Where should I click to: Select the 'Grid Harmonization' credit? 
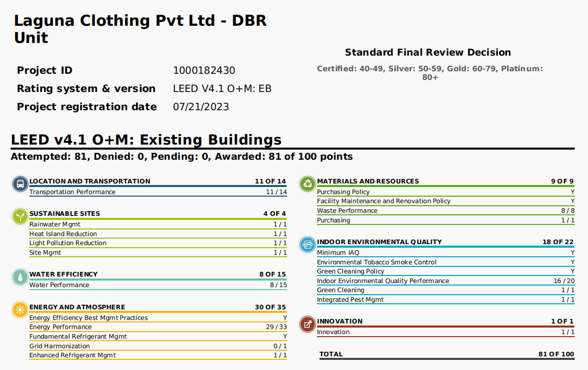[60, 346]
